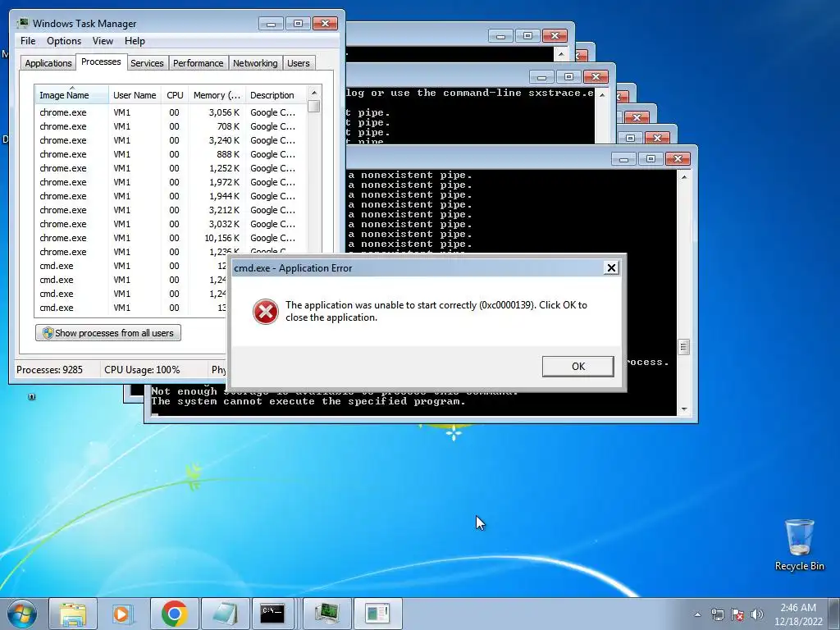Open Windows Explorer from the taskbar
This screenshot has width=840, height=630.
pyautogui.click(x=73, y=614)
